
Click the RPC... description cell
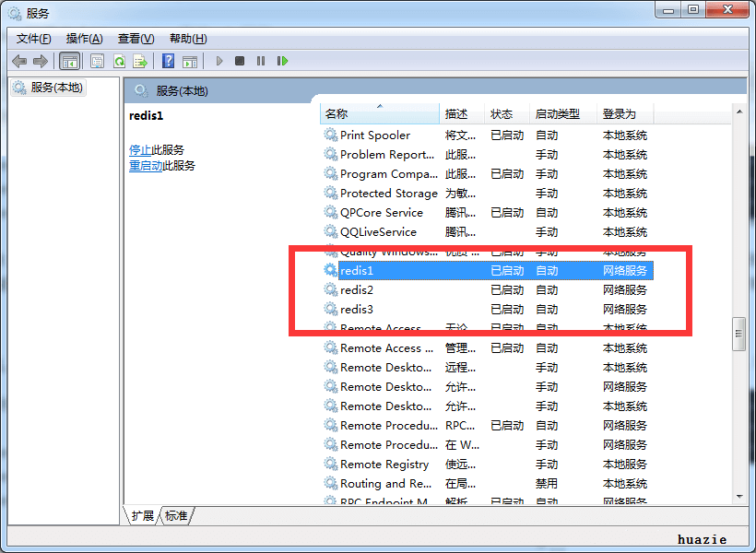(460, 425)
